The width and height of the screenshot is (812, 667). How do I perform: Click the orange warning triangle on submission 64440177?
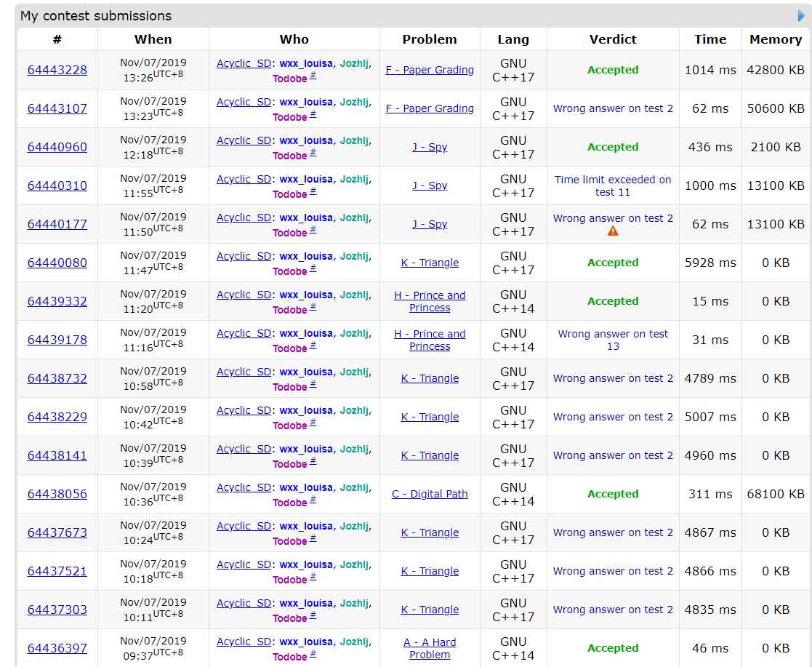point(613,231)
